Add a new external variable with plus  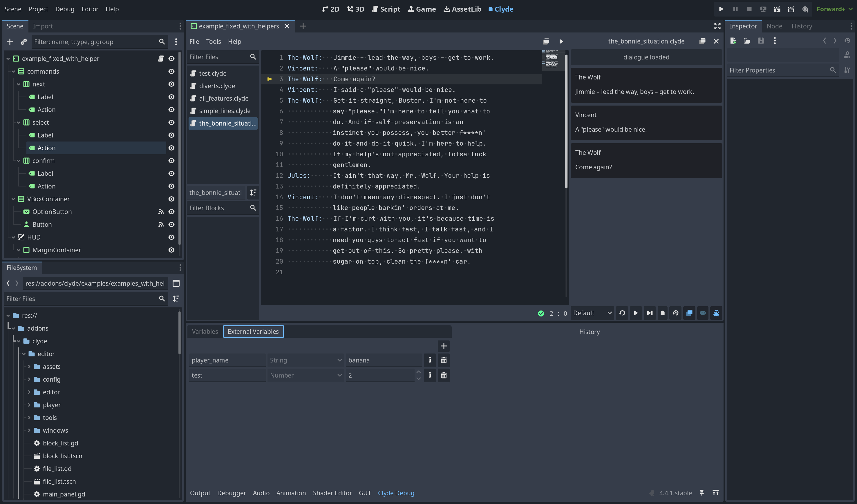[x=444, y=346]
